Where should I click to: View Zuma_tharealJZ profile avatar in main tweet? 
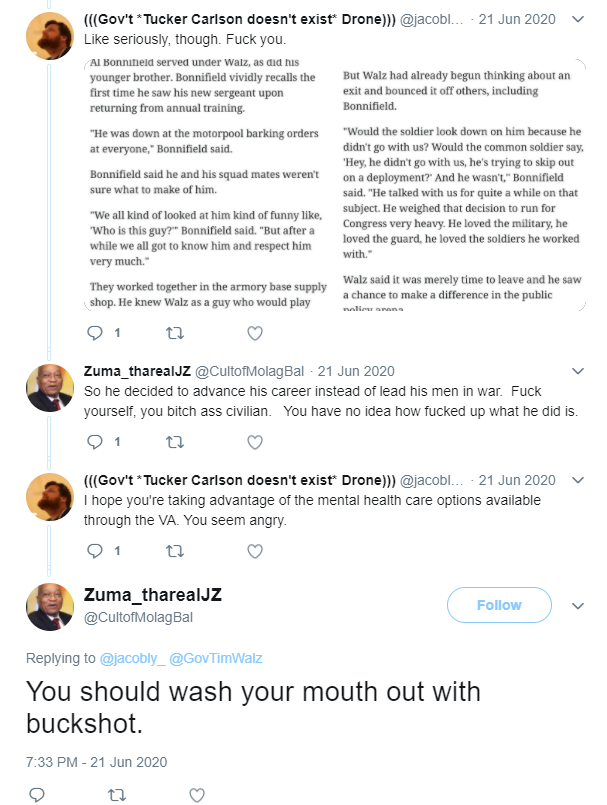point(50,607)
